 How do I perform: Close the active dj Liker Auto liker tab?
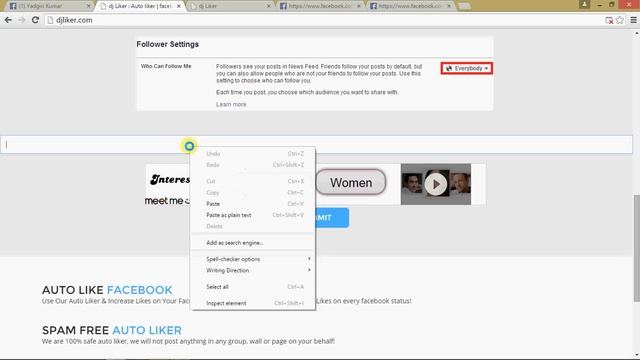[178, 6]
